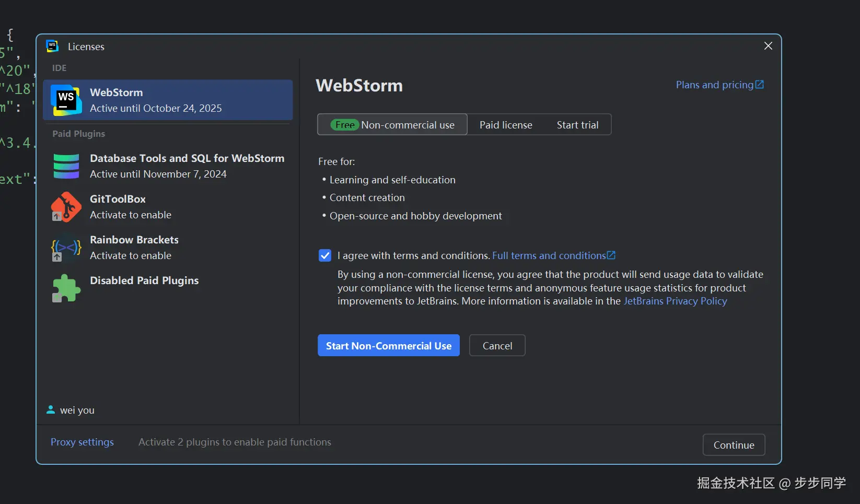860x504 pixels.
Task: Switch to the Paid license tab
Action: coord(506,125)
